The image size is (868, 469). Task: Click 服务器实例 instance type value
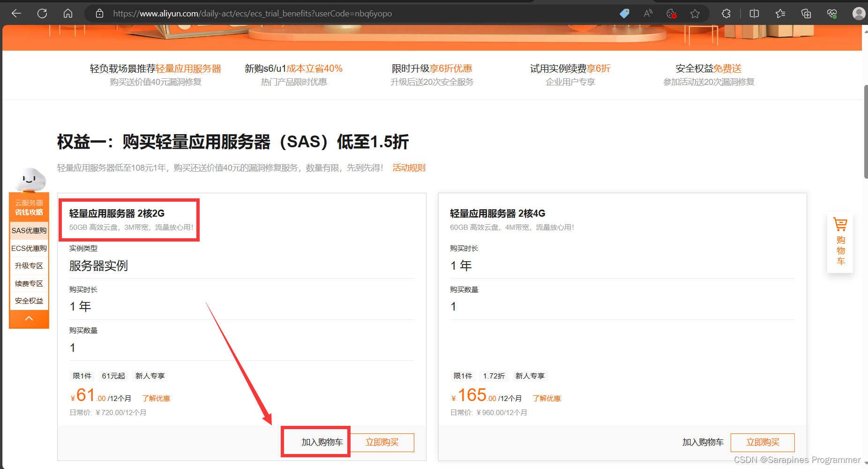98,266
